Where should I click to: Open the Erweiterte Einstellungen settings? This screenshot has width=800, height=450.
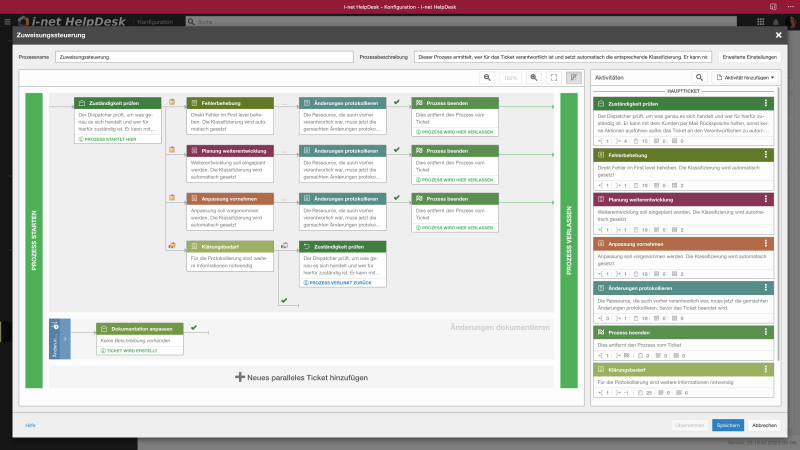[x=749, y=57]
